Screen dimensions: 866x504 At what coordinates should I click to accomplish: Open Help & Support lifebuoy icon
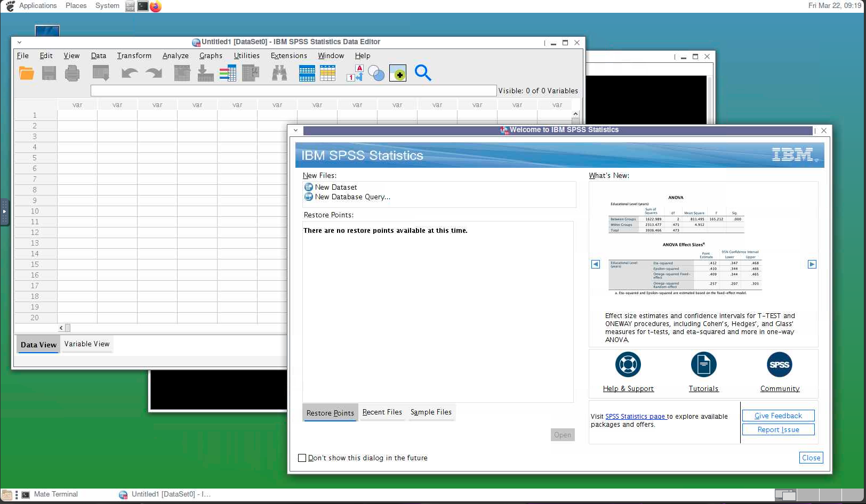628,365
